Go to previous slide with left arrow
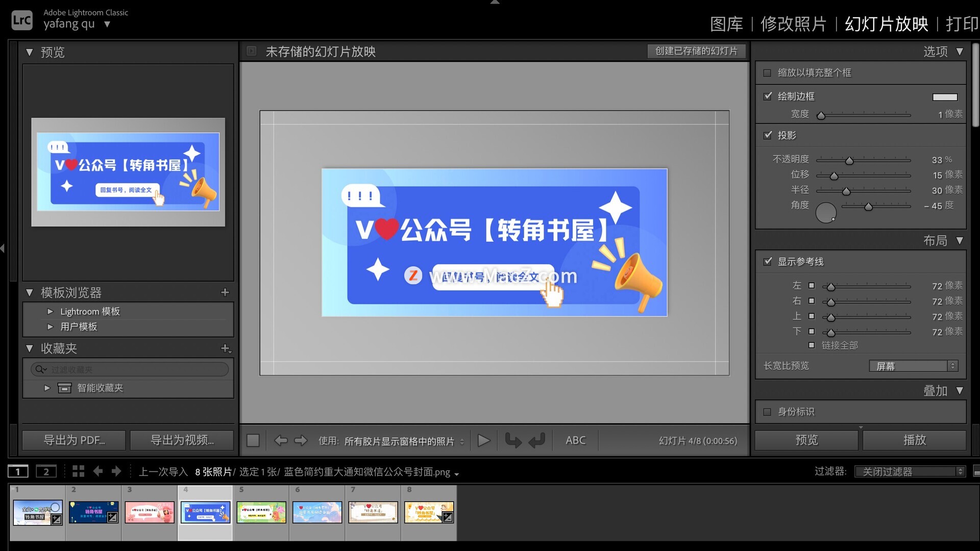Screen dimensions: 980x551 point(281,440)
